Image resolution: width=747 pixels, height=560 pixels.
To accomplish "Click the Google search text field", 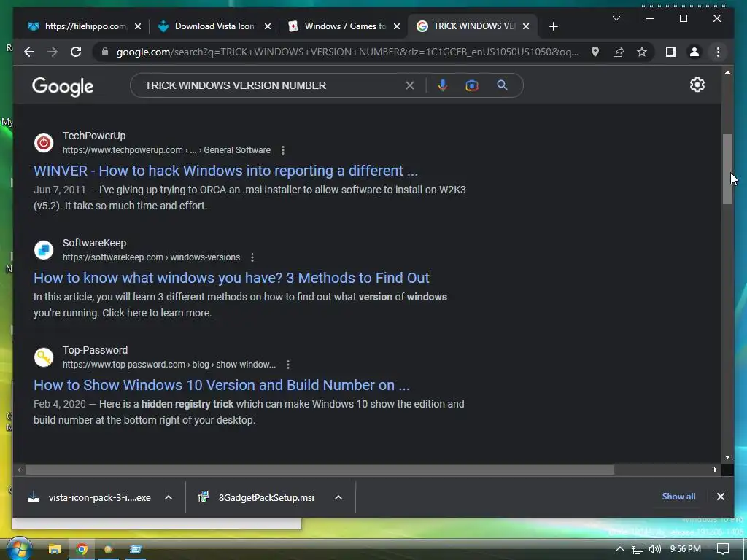I will pos(271,86).
